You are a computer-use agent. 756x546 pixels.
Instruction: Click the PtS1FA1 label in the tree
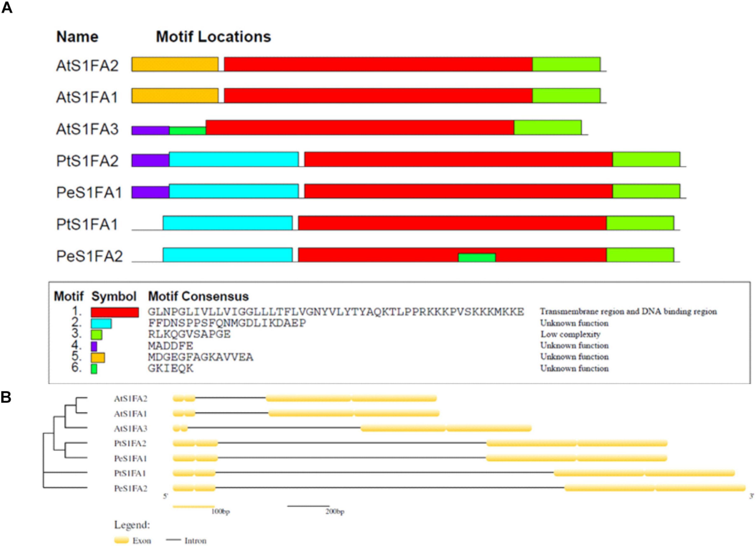pyautogui.click(x=130, y=473)
